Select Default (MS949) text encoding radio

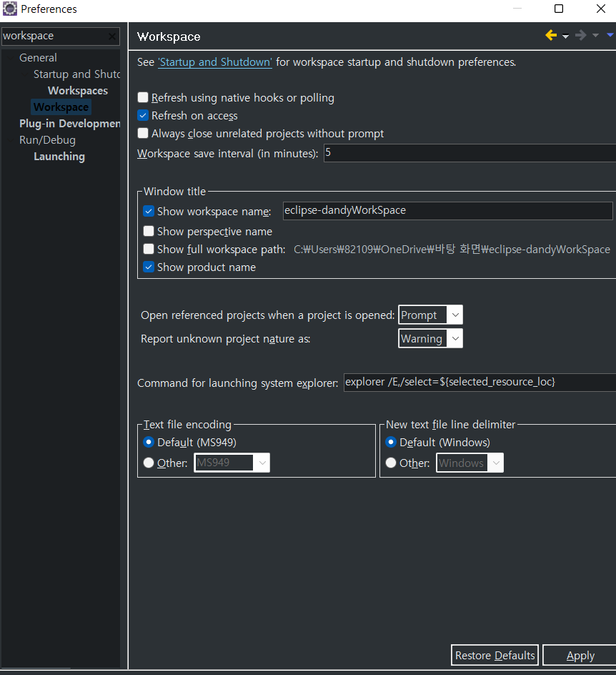(x=149, y=442)
